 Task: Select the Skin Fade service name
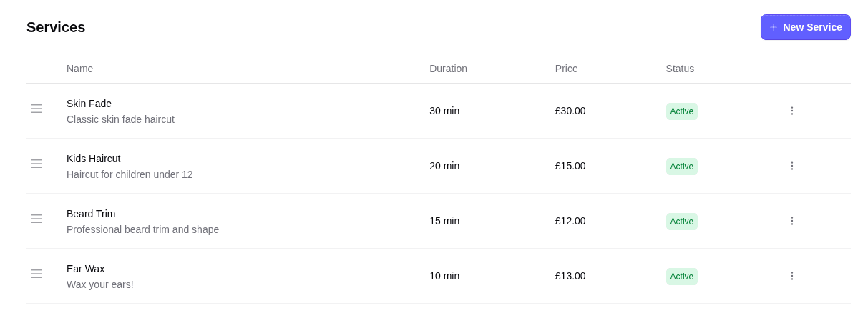pos(89,104)
